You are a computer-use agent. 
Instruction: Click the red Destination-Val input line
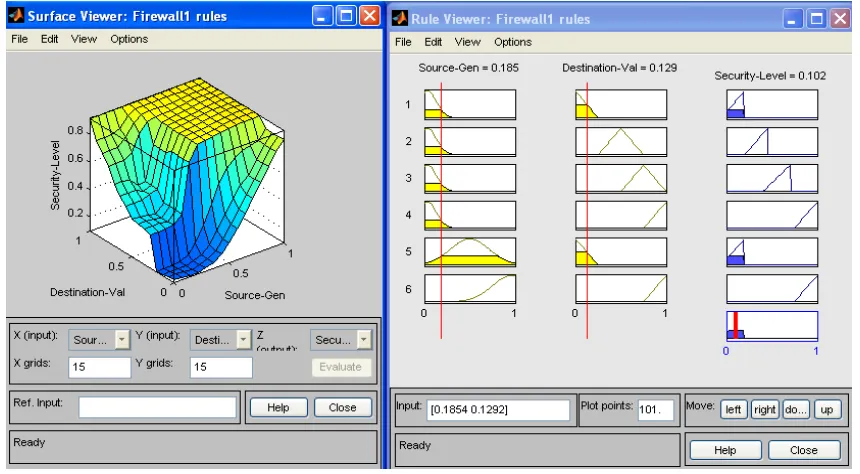pos(587,210)
